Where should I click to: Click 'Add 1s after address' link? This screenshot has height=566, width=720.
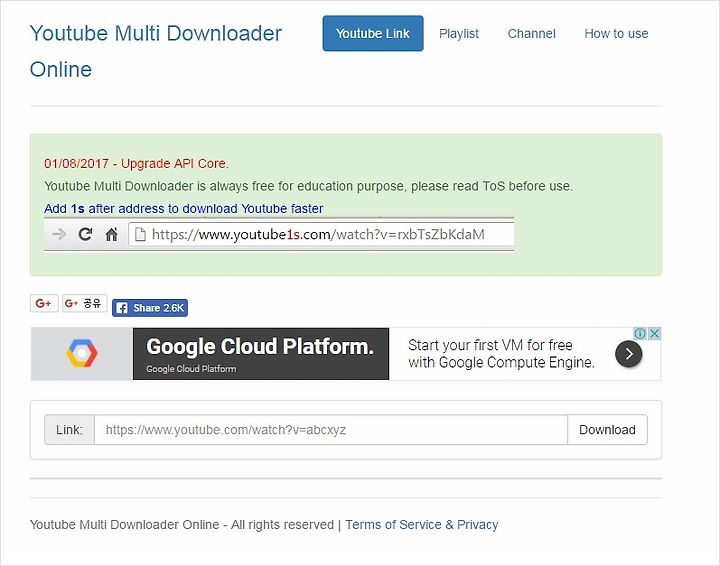[184, 208]
